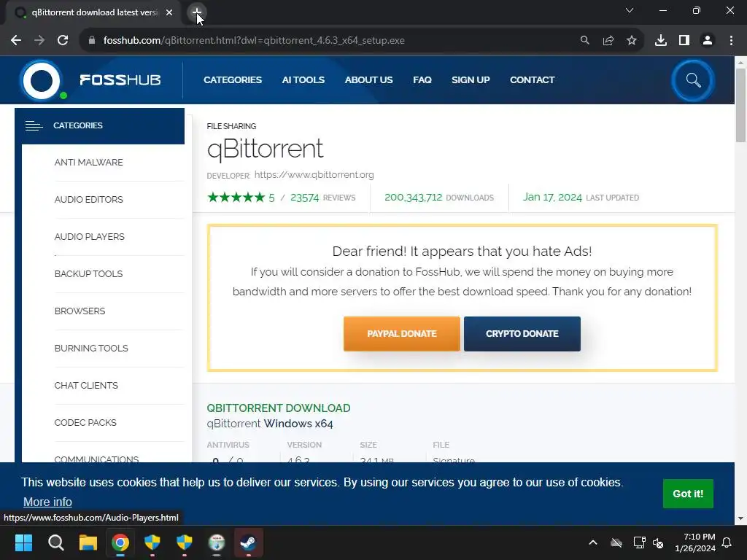Open the FAQ navigation item

coord(422,80)
